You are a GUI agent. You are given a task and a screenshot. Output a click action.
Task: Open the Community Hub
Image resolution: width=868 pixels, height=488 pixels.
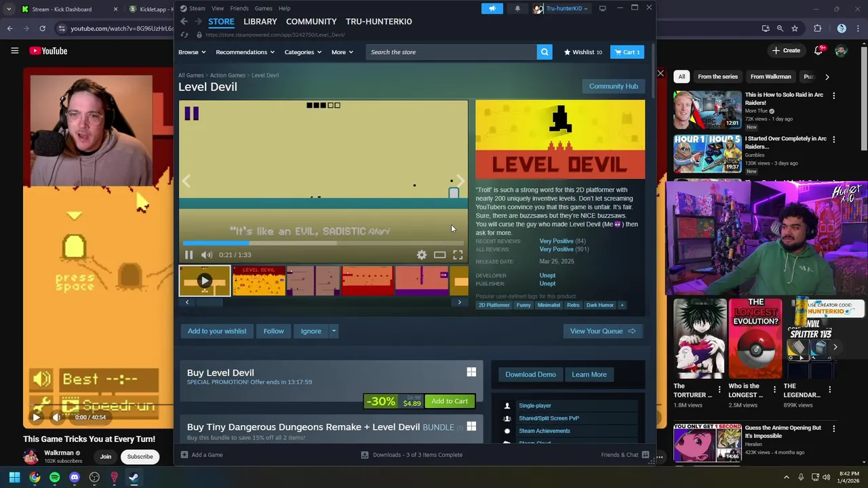pos(614,87)
